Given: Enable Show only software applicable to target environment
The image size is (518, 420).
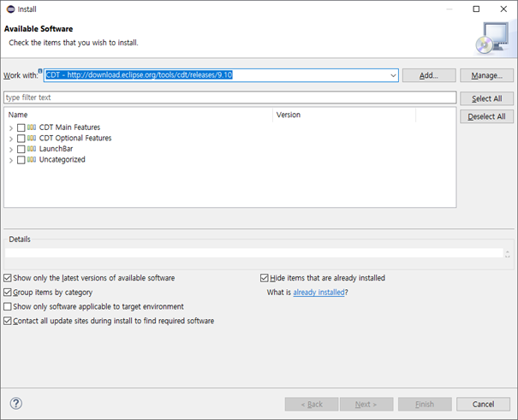Looking at the screenshot, I should (8, 306).
